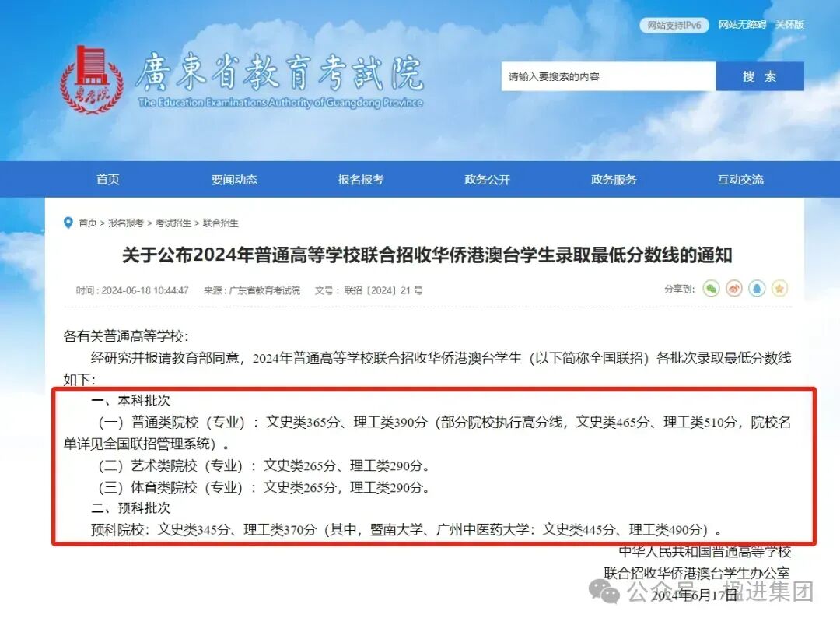
Task: Open the 首页 navigation menu item
Action: (107, 180)
